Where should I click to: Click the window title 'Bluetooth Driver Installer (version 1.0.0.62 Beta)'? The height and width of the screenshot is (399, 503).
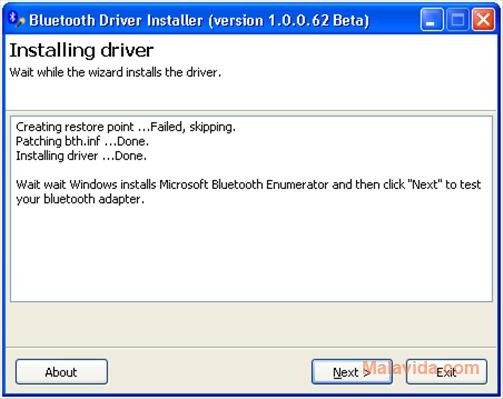pos(199,20)
